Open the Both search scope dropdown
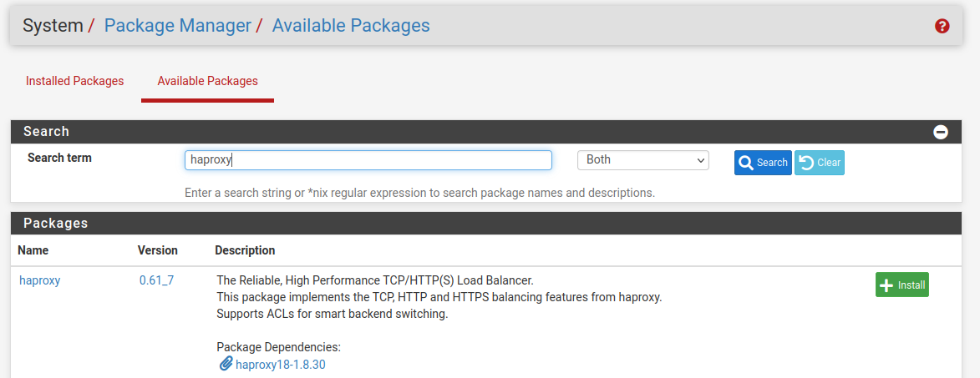Viewport: 980px width, 378px height. click(642, 160)
